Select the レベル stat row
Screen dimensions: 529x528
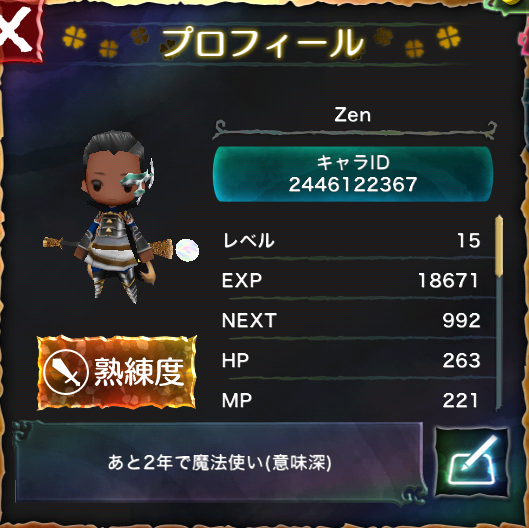tap(352, 241)
